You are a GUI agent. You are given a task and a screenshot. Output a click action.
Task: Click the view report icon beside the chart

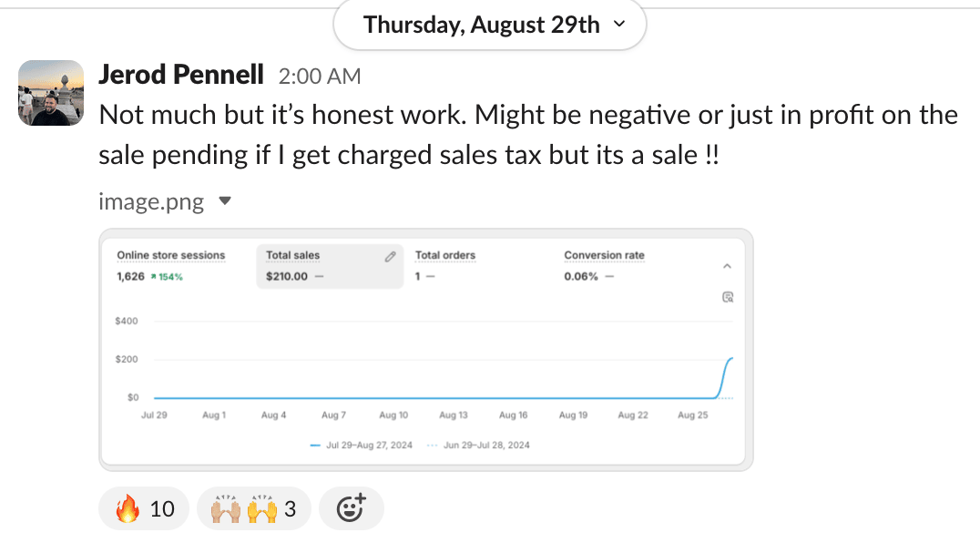(x=727, y=297)
